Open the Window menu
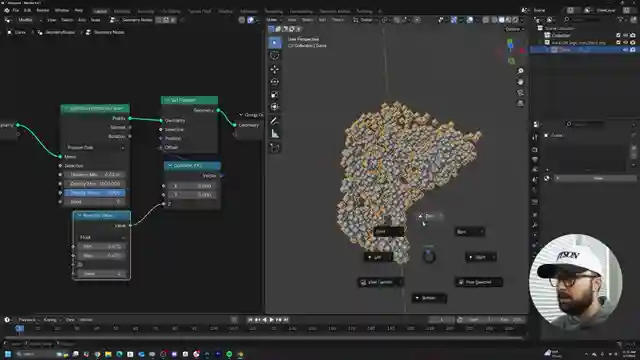This screenshot has height=360, width=640. click(x=62, y=10)
